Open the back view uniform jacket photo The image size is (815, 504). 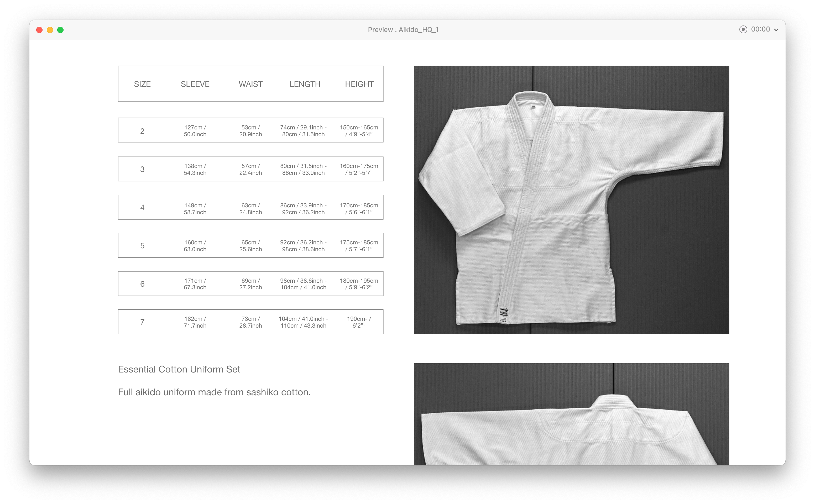click(571, 414)
